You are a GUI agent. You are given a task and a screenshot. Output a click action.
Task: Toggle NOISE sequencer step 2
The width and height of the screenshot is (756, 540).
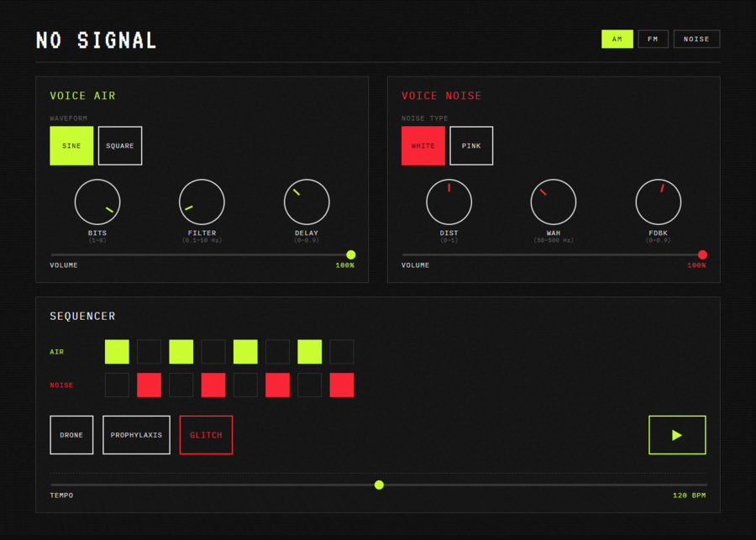tap(149, 385)
